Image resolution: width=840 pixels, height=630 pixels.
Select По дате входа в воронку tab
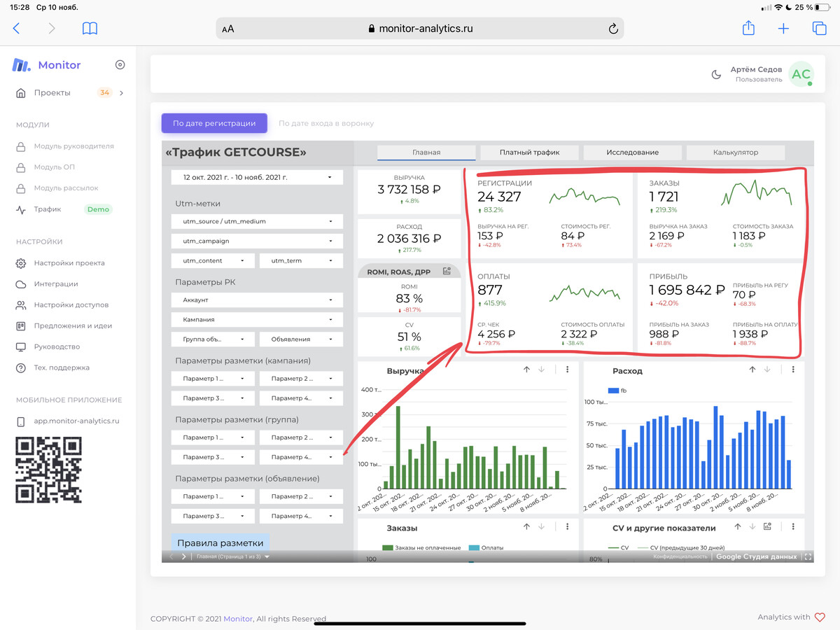click(x=326, y=123)
